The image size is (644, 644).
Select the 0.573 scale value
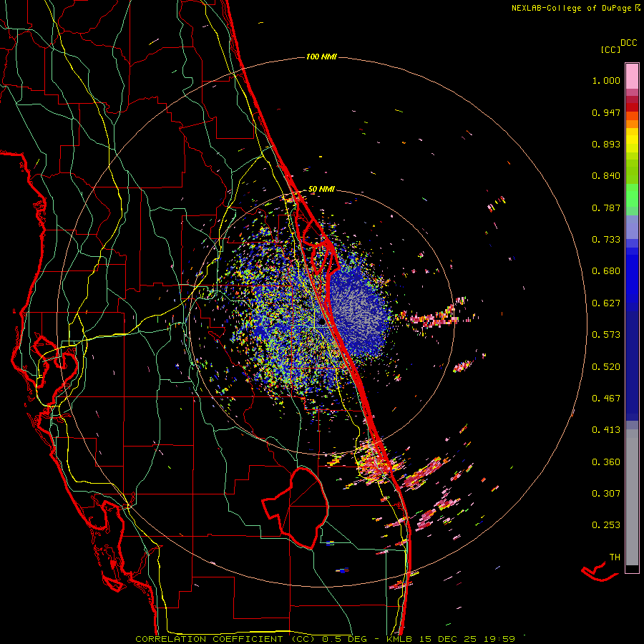(606, 335)
